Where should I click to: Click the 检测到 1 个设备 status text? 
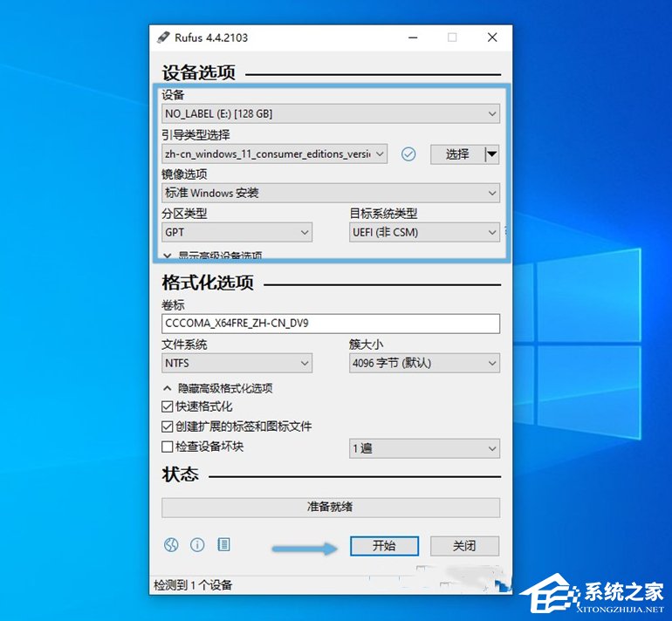[193, 584]
